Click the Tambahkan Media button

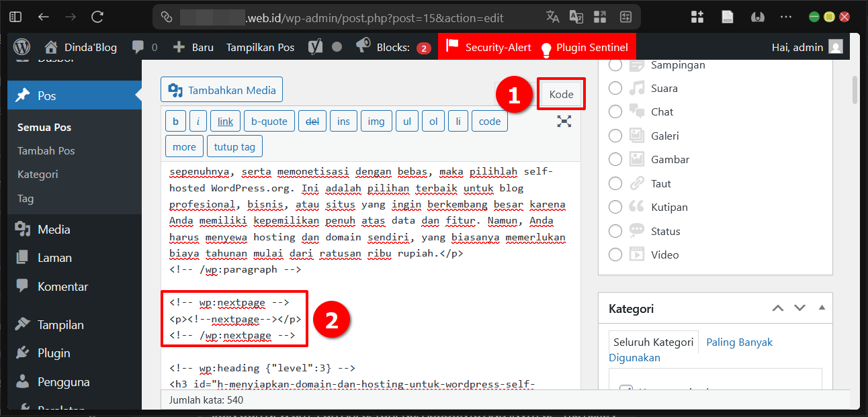[x=221, y=89]
